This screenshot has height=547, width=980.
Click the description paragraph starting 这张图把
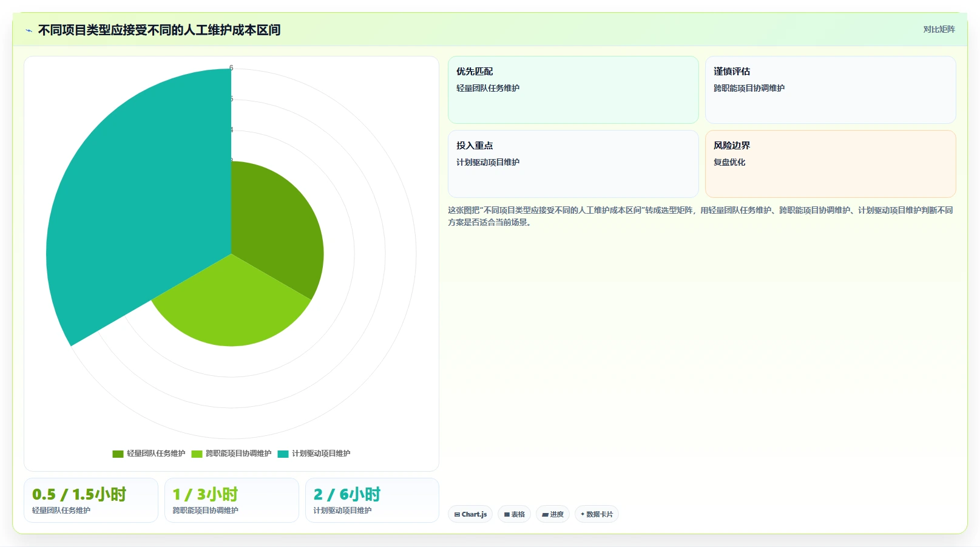(x=700, y=216)
